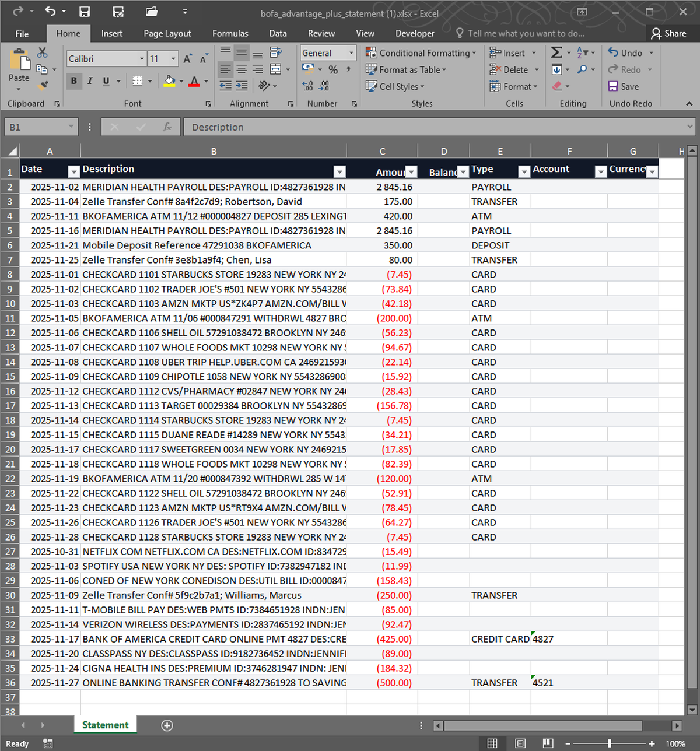700x751 pixels.
Task: Click Increase Decimal icon
Action: [x=308, y=86]
